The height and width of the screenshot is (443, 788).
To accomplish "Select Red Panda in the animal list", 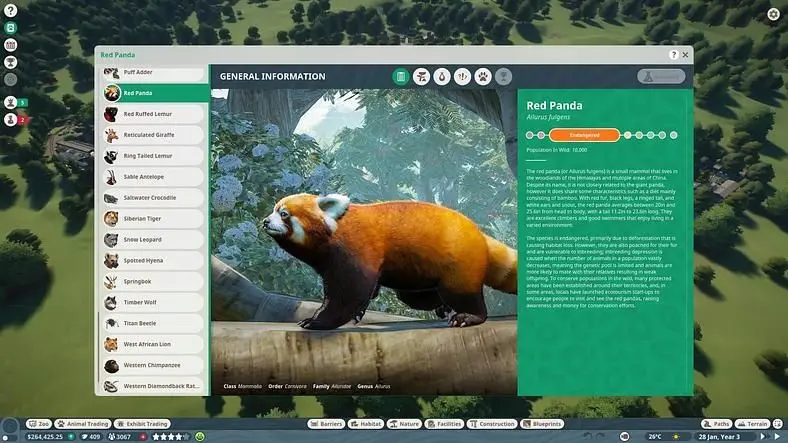I will click(x=155, y=93).
